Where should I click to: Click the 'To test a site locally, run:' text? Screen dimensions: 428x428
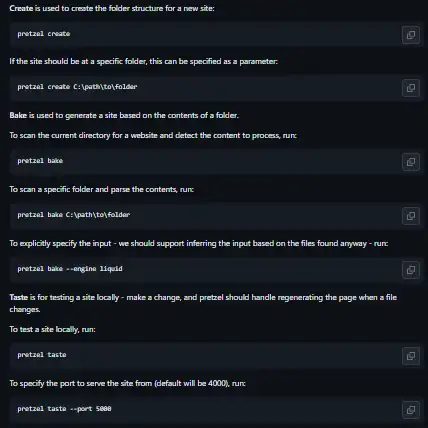[x=52, y=329]
